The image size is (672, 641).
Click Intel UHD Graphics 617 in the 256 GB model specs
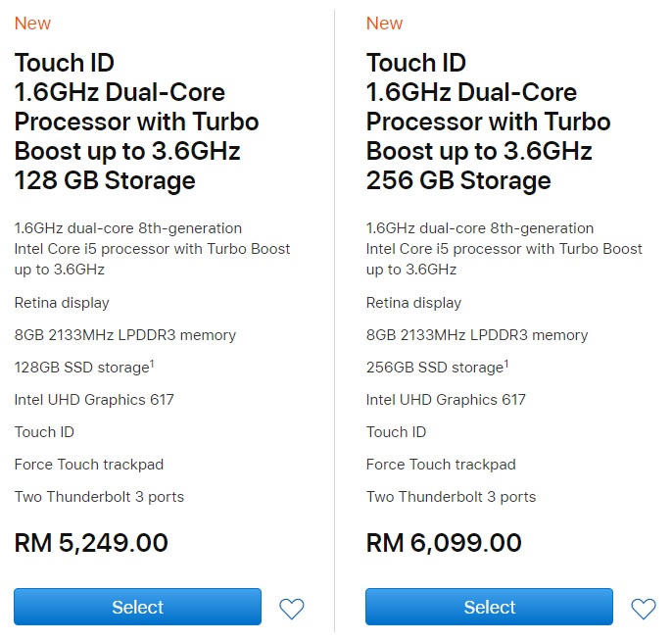[x=446, y=400]
